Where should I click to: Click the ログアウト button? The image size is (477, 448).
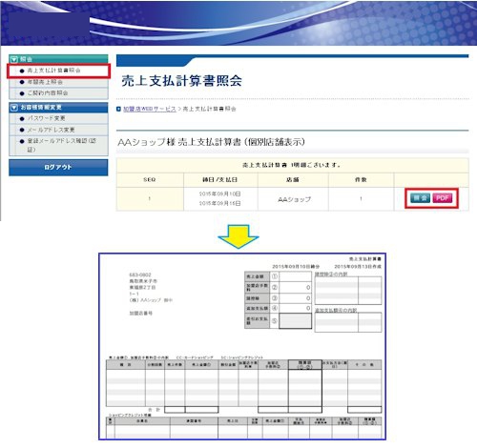pyautogui.click(x=58, y=168)
